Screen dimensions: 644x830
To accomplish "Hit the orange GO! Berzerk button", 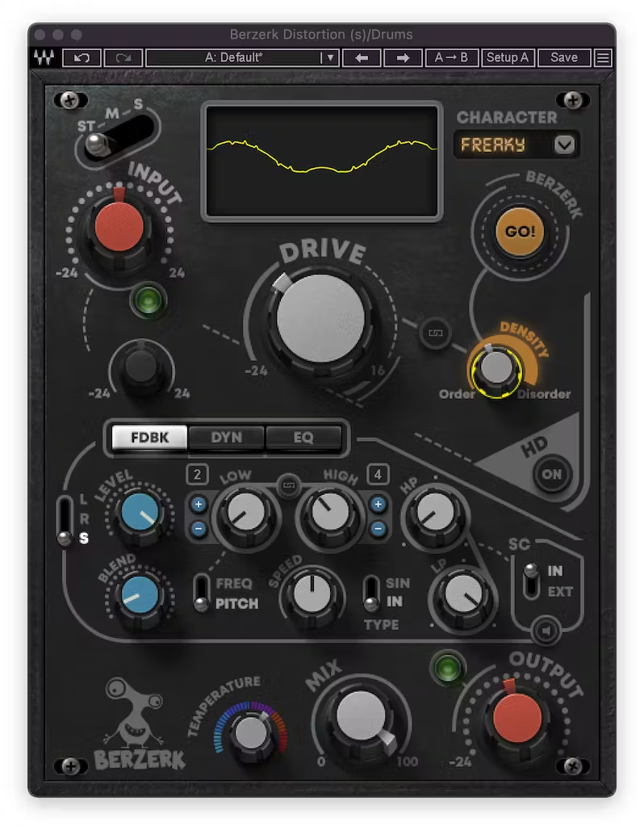I will [520, 232].
